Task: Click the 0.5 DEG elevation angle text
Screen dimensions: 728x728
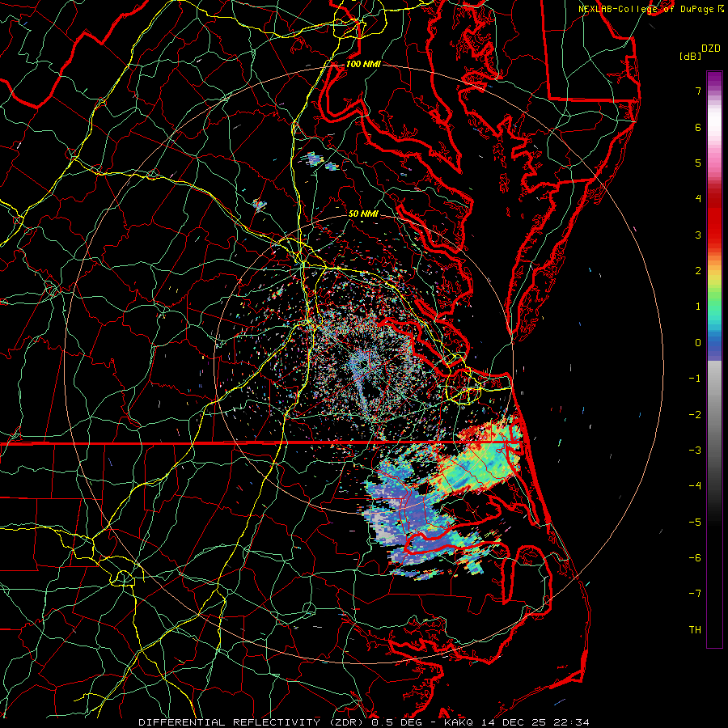Action: 396,722
